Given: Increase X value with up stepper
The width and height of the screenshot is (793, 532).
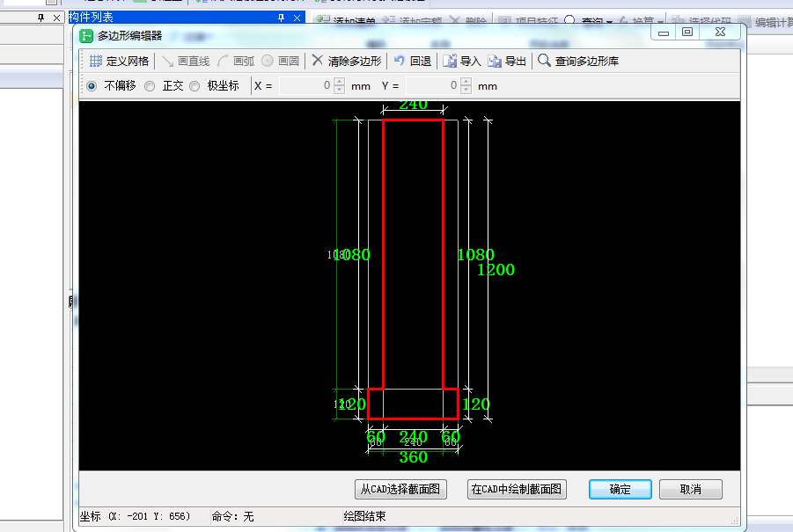Looking at the screenshot, I should (x=340, y=82).
